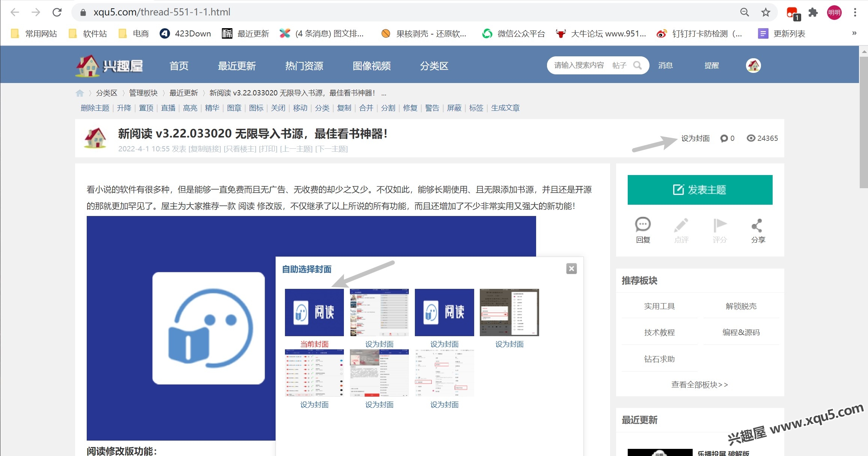Open the 明明 Chrome profile avatar
Viewport: 868px width, 456px height.
pyautogui.click(x=834, y=12)
